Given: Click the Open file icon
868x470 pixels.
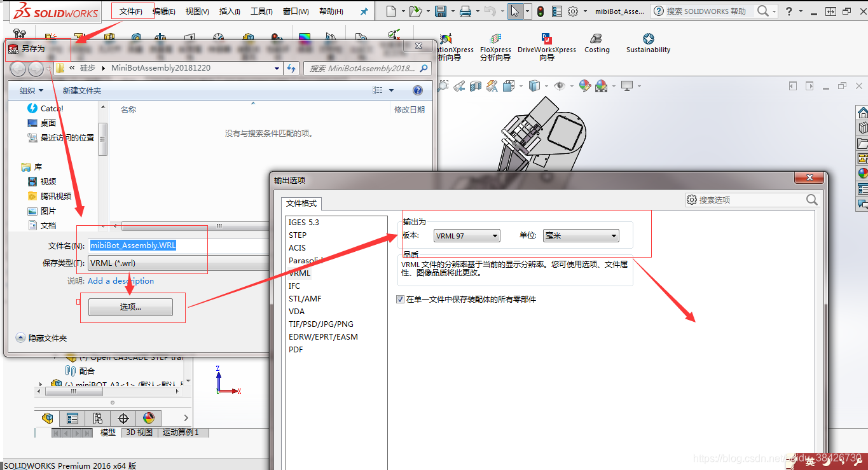Looking at the screenshot, I should coord(415,11).
